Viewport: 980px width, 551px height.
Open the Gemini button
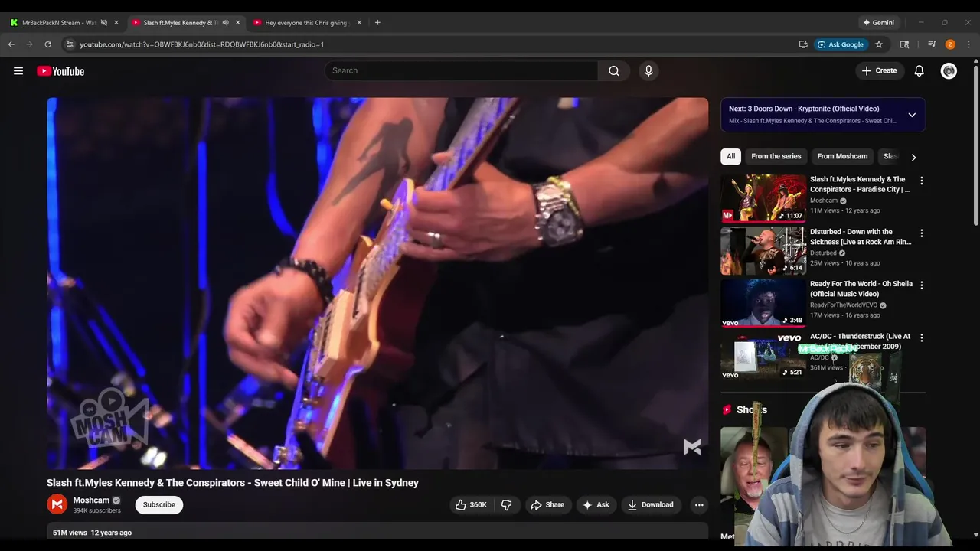pyautogui.click(x=877, y=22)
